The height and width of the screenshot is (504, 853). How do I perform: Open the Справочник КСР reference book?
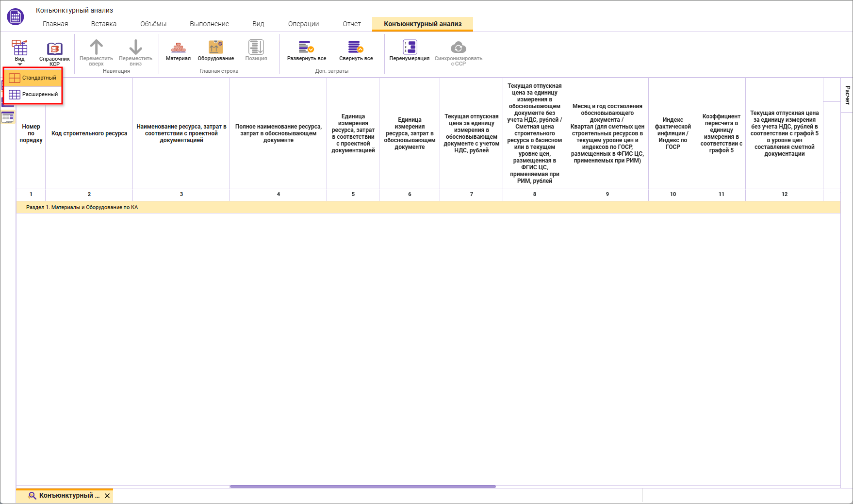(x=54, y=52)
